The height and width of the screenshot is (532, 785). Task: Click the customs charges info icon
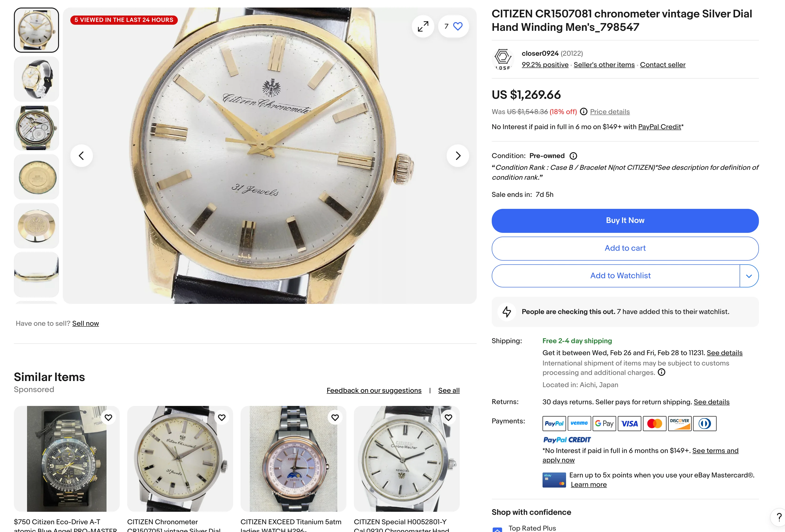pos(661,372)
